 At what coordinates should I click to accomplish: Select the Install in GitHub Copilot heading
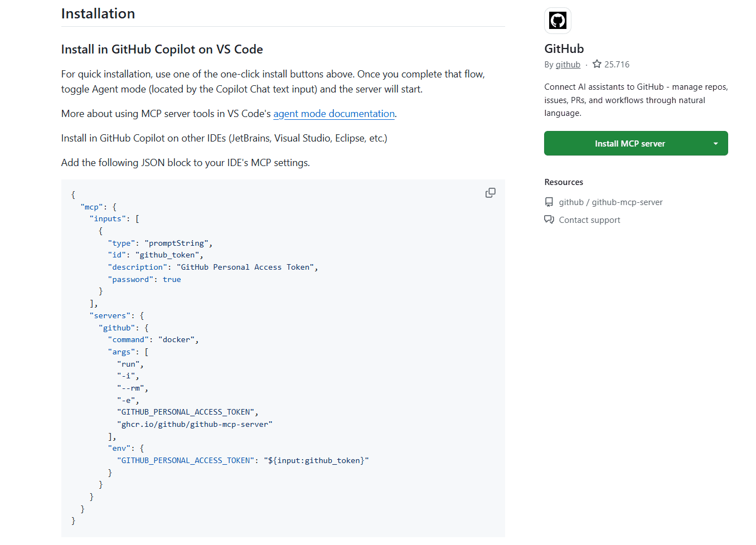pyautogui.click(x=162, y=49)
